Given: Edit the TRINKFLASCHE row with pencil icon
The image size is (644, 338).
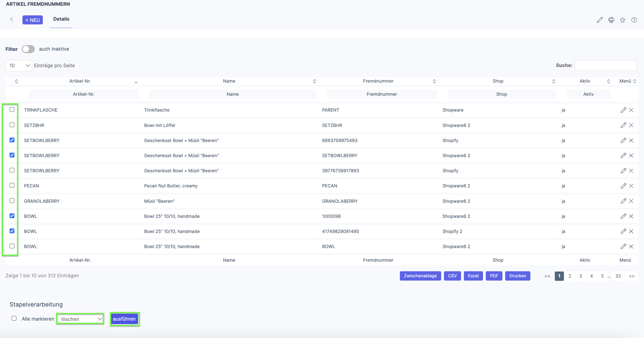Looking at the screenshot, I should pyautogui.click(x=623, y=110).
